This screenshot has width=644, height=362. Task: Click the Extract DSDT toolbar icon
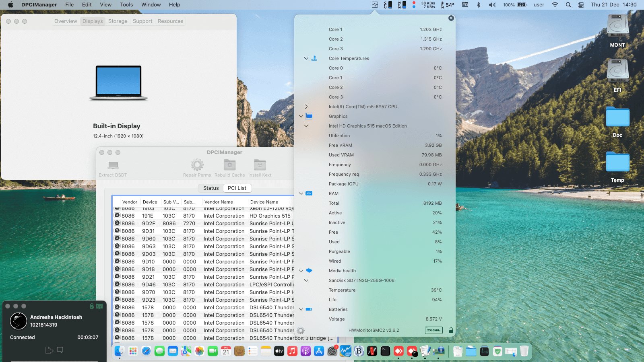(113, 165)
